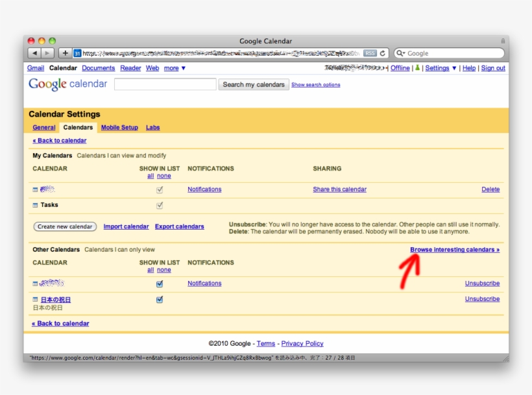The image size is (532, 395).
Task: Open the Settings dropdown arrow
Action: [x=454, y=68]
